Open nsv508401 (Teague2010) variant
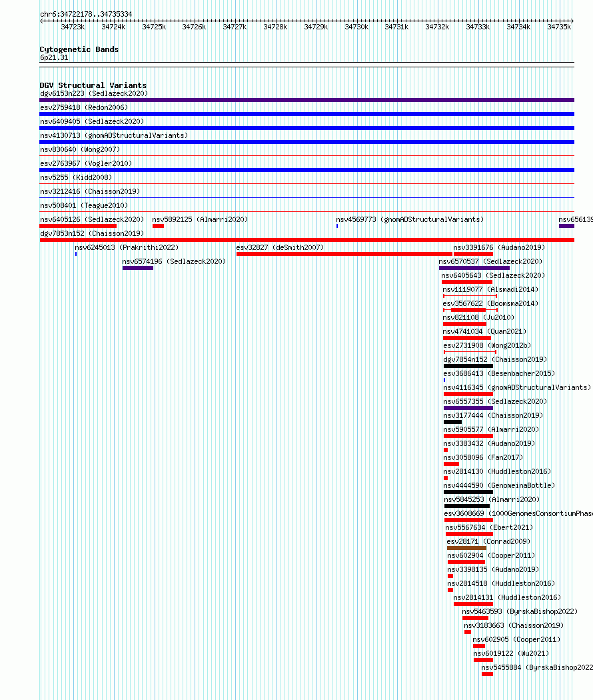The image size is (593, 700). tap(84, 205)
